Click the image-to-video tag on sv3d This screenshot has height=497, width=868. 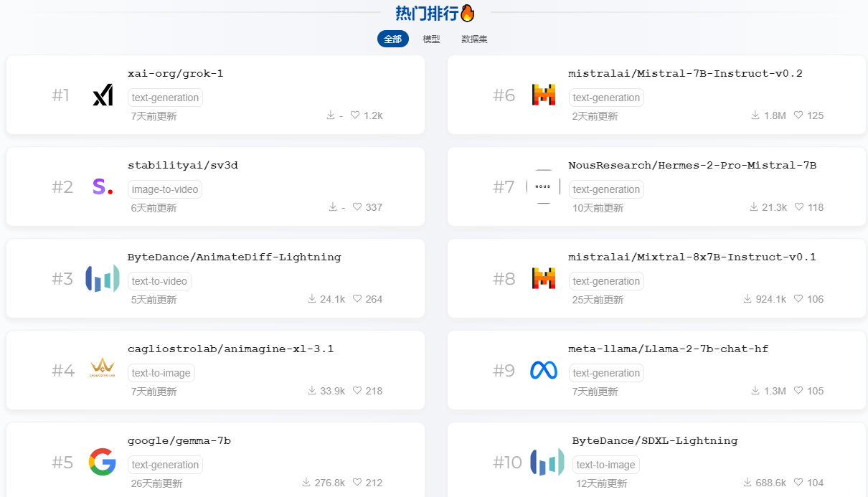165,189
